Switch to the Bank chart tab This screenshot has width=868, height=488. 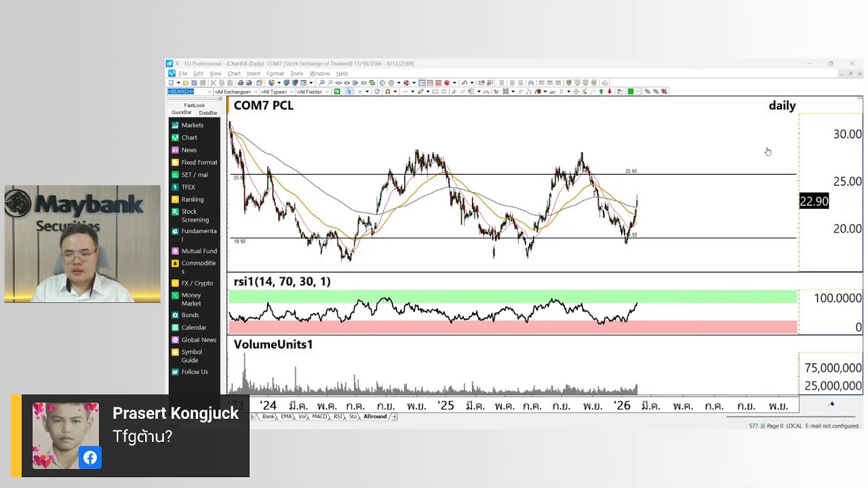click(x=269, y=417)
